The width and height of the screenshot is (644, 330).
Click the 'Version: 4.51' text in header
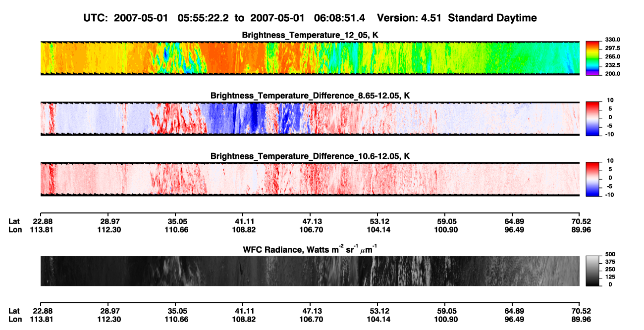tap(409, 18)
